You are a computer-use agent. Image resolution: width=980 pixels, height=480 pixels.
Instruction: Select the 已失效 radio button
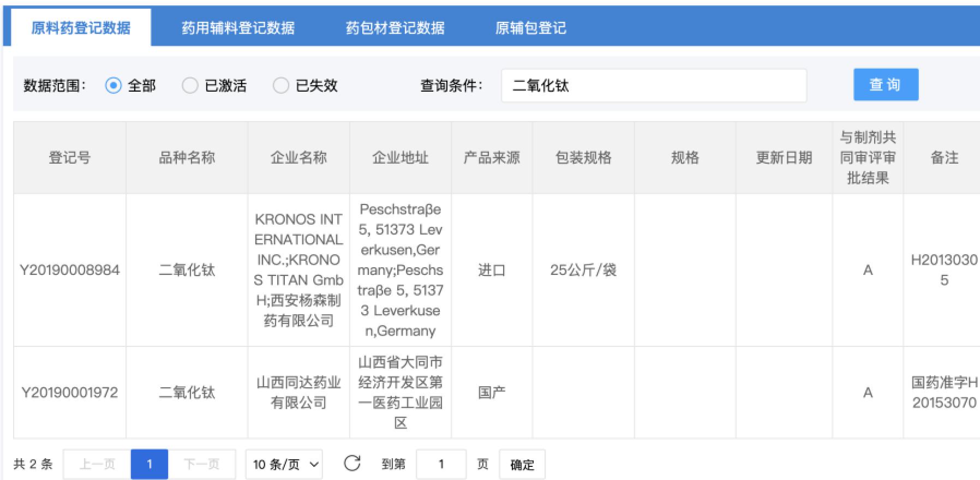pos(280,86)
